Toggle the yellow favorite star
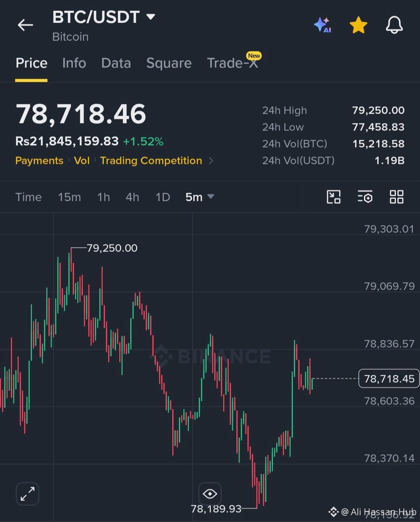The width and height of the screenshot is (420, 522). point(358,25)
